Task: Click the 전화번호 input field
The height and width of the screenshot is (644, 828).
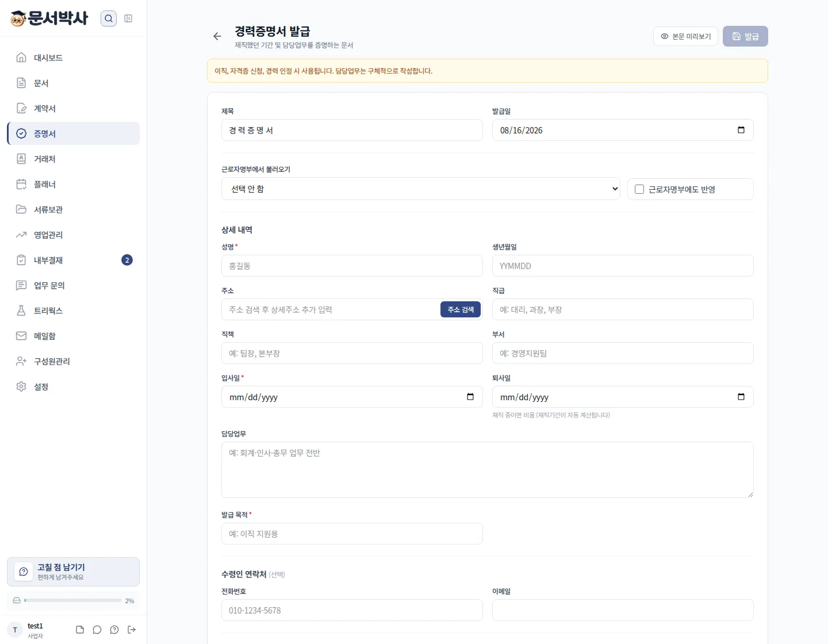Action: coord(352,610)
